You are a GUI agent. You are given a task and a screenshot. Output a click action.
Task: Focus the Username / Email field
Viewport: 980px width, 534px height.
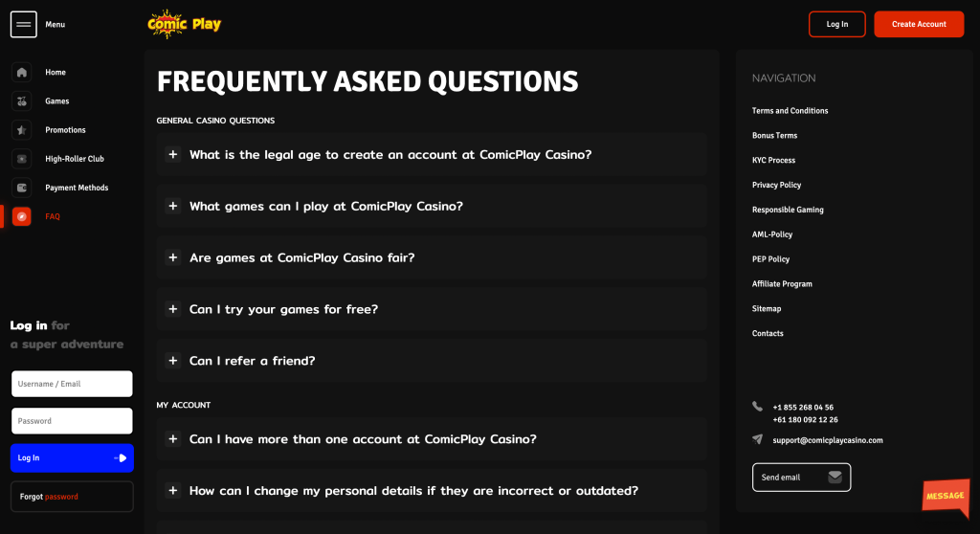[72, 384]
